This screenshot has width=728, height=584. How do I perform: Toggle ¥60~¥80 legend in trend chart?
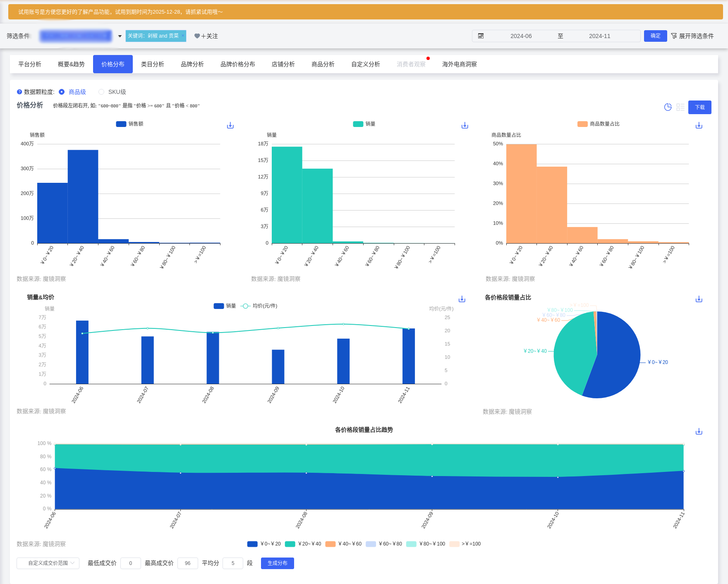click(x=384, y=544)
